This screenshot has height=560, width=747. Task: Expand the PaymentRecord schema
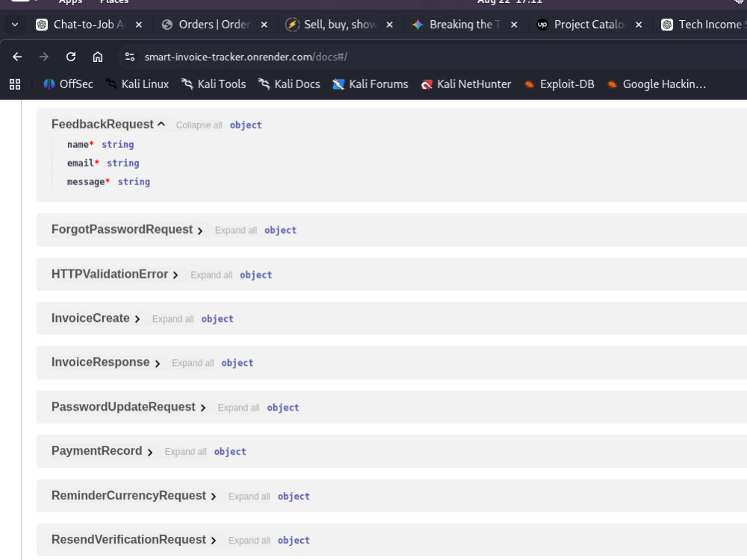coord(149,452)
